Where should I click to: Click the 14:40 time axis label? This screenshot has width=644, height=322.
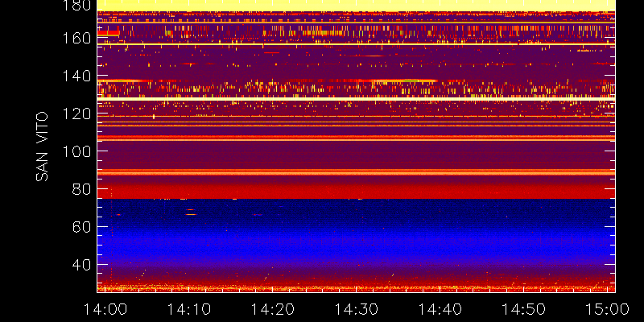(440, 309)
